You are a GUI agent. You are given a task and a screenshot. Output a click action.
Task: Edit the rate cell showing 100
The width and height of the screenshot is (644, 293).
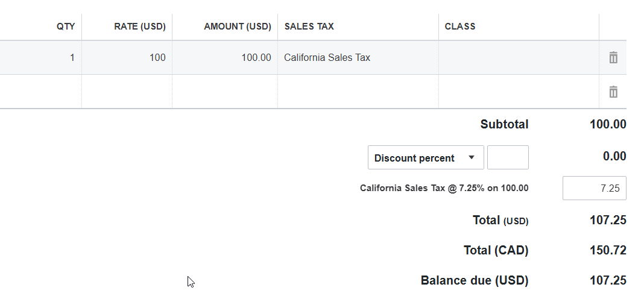pos(127,57)
